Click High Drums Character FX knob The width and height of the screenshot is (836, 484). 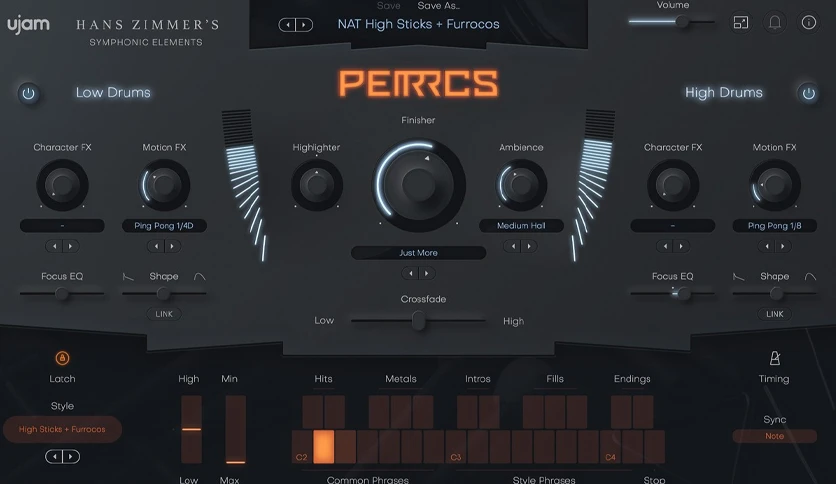coord(673,185)
